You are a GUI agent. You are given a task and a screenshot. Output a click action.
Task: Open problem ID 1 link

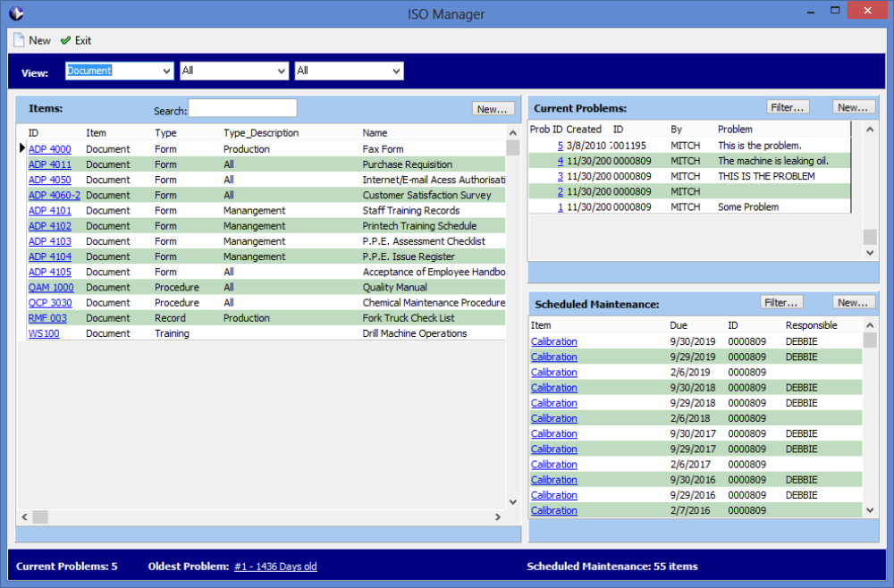(560, 206)
